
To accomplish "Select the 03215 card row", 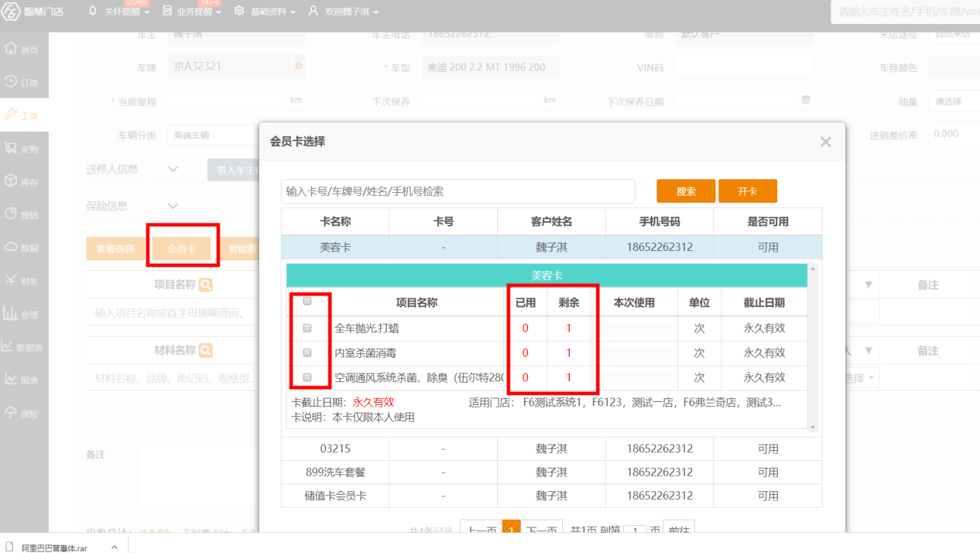I will [x=552, y=449].
